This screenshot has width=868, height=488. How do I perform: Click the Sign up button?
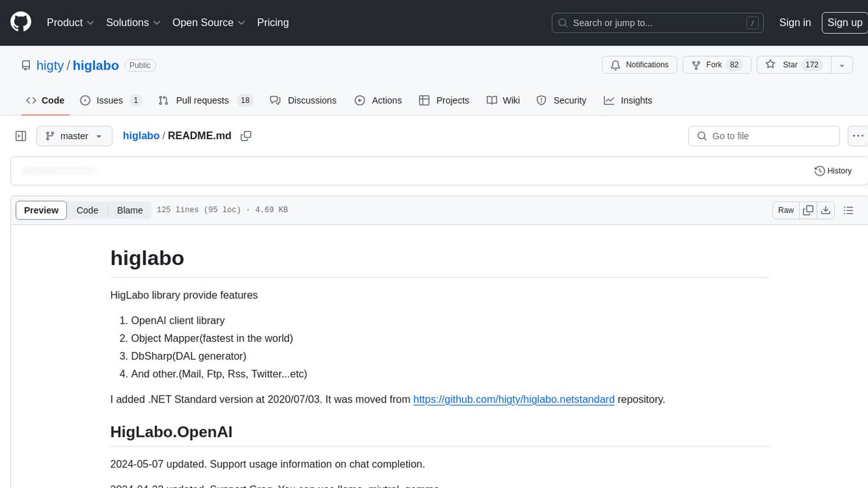tap(844, 22)
